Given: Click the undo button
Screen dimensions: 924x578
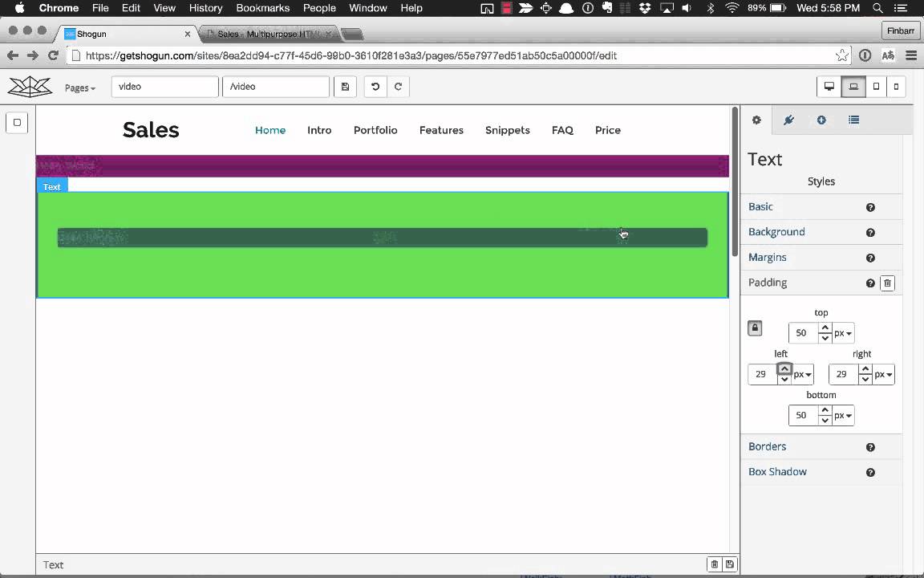Looking at the screenshot, I should pyautogui.click(x=375, y=87).
